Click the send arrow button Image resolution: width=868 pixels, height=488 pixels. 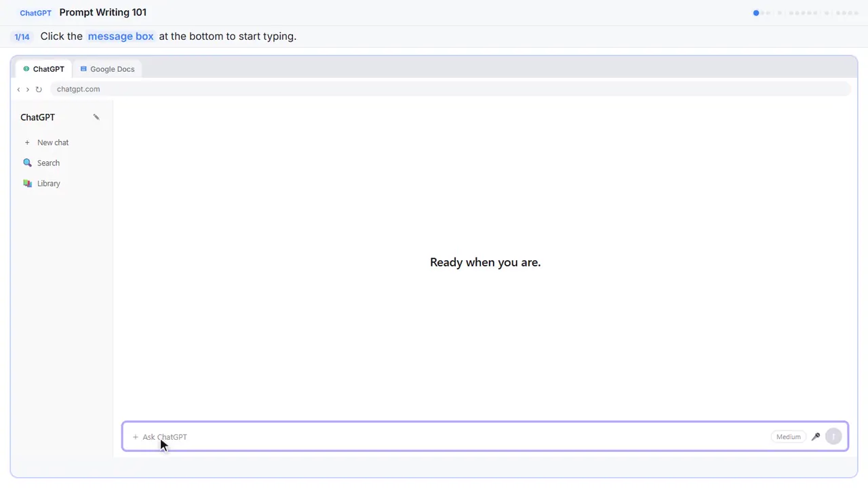pos(833,437)
